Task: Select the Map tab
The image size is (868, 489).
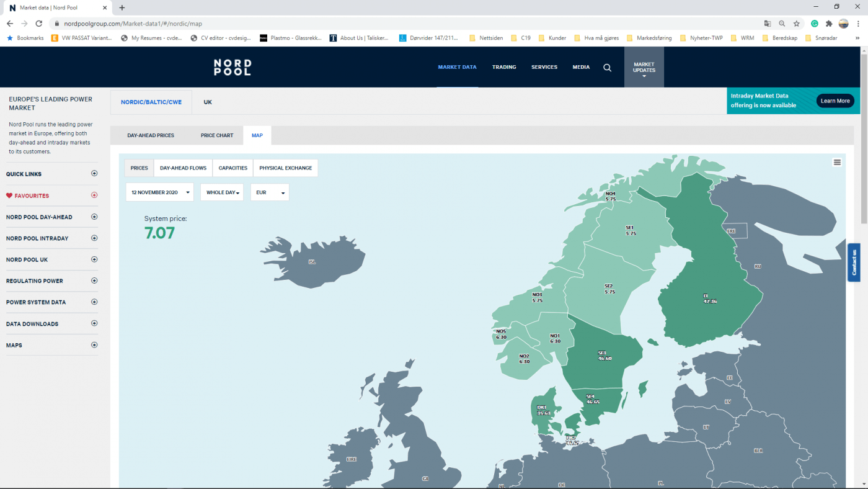Action: pyautogui.click(x=257, y=135)
